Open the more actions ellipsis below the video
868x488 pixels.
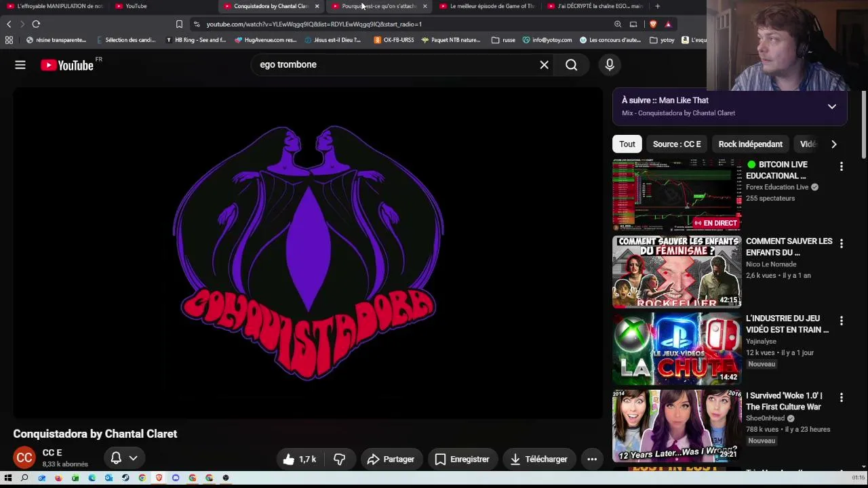tap(592, 460)
